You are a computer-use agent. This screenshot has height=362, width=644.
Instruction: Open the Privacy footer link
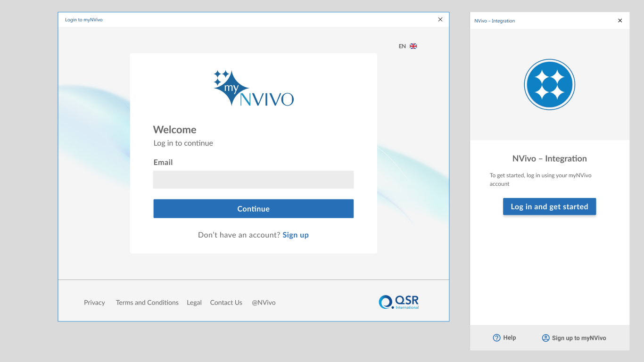tap(94, 303)
